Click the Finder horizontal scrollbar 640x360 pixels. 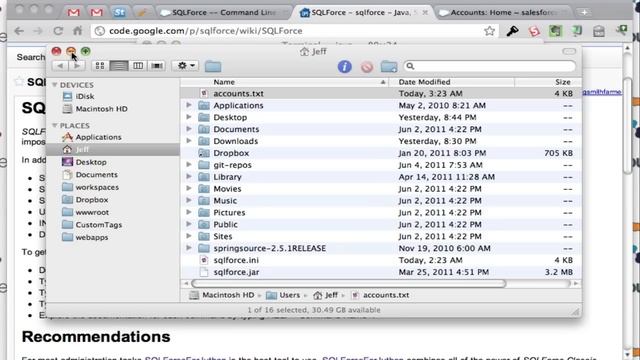click(x=349, y=283)
